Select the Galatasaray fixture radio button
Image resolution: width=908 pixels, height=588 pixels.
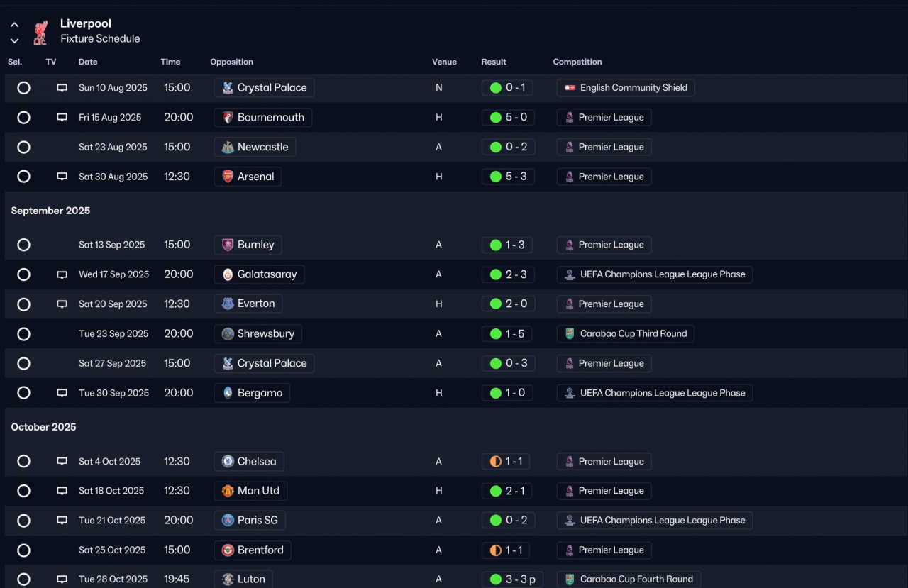tap(24, 274)
